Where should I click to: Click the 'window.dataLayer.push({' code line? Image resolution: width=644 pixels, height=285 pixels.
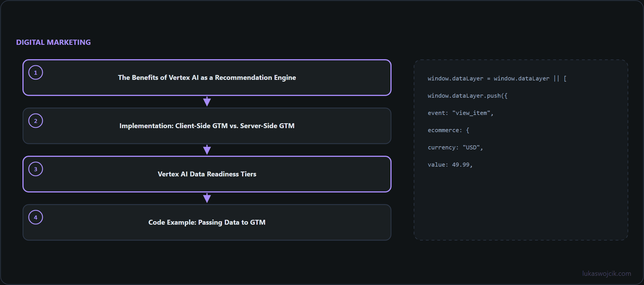(467, 96)
